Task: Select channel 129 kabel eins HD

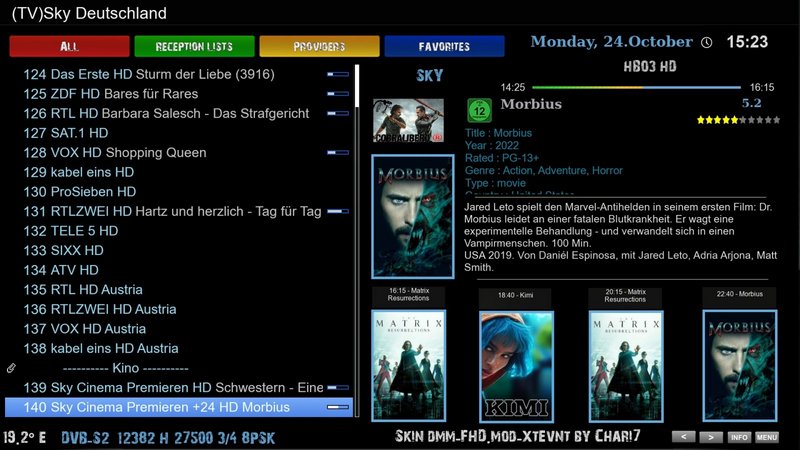Action: (179, 172)
